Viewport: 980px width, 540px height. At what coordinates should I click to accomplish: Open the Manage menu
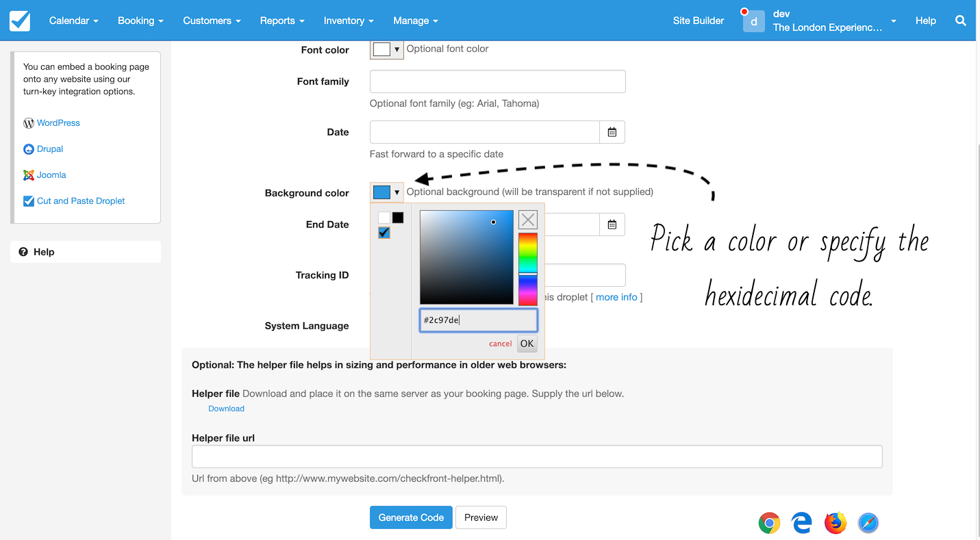416,21
